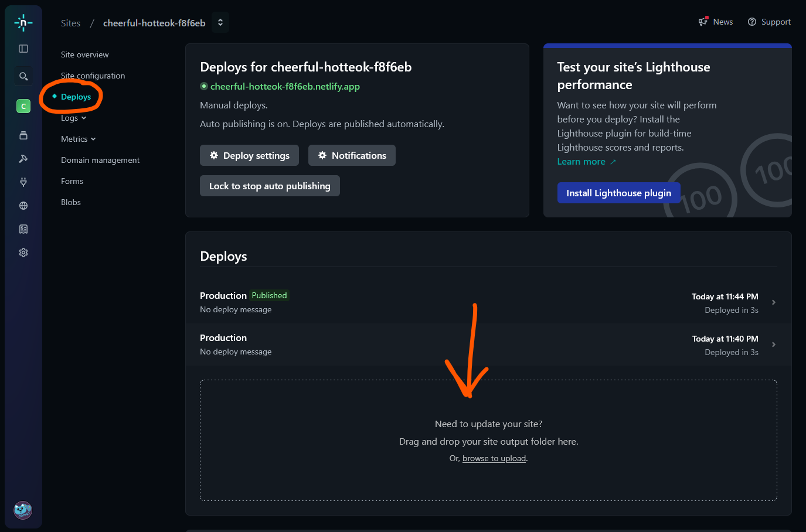
Task: Open search with the magnifier icon
Action: 23,76
